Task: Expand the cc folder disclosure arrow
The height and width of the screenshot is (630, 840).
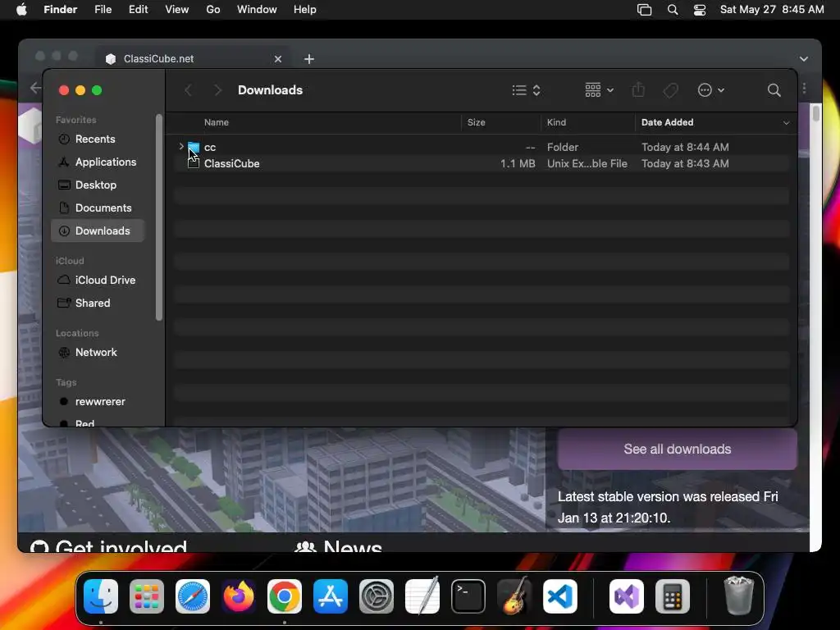Action: click(181, 146)
